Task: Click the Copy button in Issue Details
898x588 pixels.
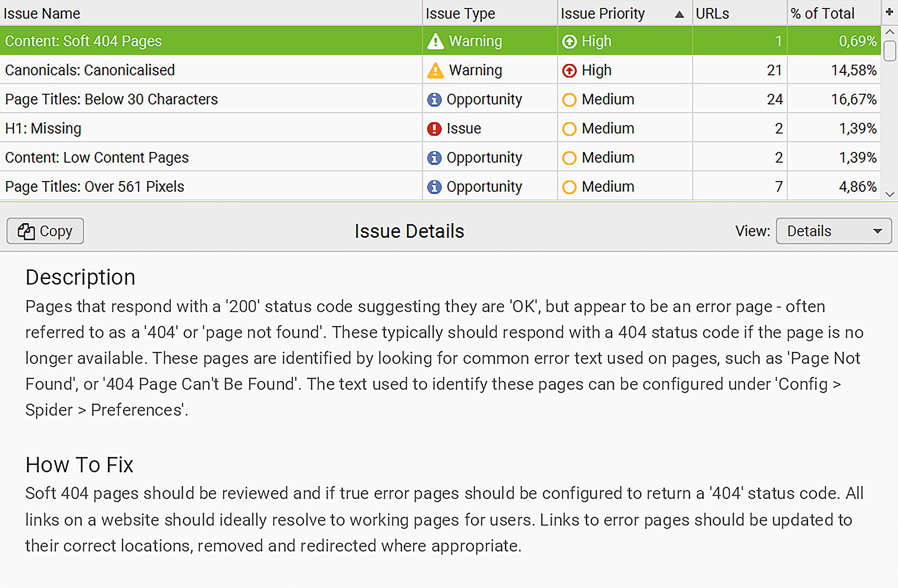Action: pyautogui.click(x=46, y=230)
